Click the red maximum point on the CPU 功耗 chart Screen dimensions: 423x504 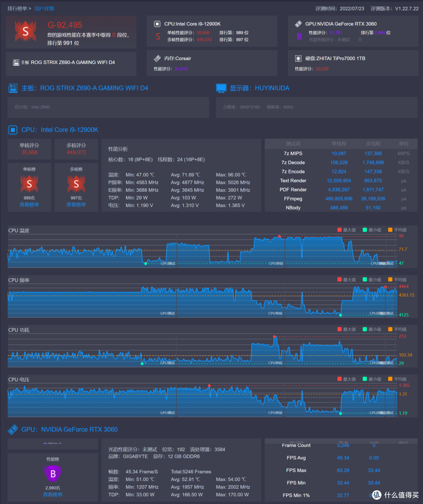click(275, 337)
